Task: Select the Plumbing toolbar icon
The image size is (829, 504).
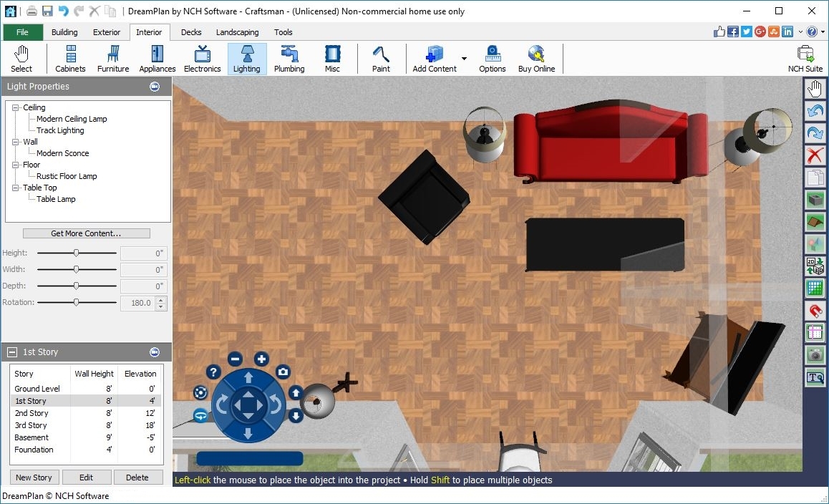Action: click(289, 59)
